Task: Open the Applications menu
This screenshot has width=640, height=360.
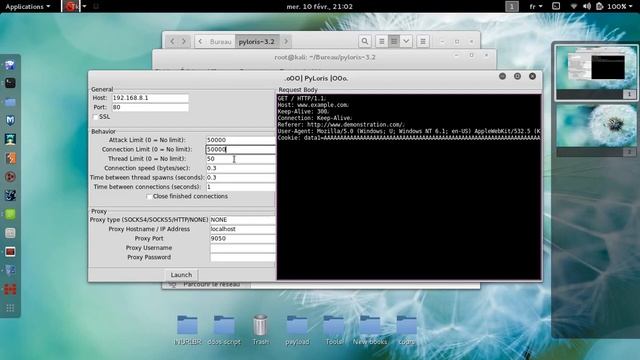Action: click(x=28, y=7)
